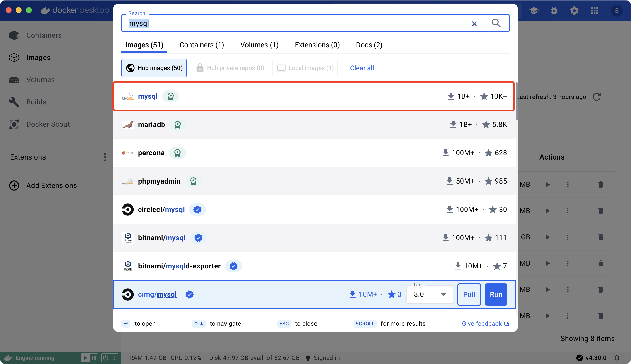
Task: Toggle the Local images (1) filter
Action: (x=305, y=68)
